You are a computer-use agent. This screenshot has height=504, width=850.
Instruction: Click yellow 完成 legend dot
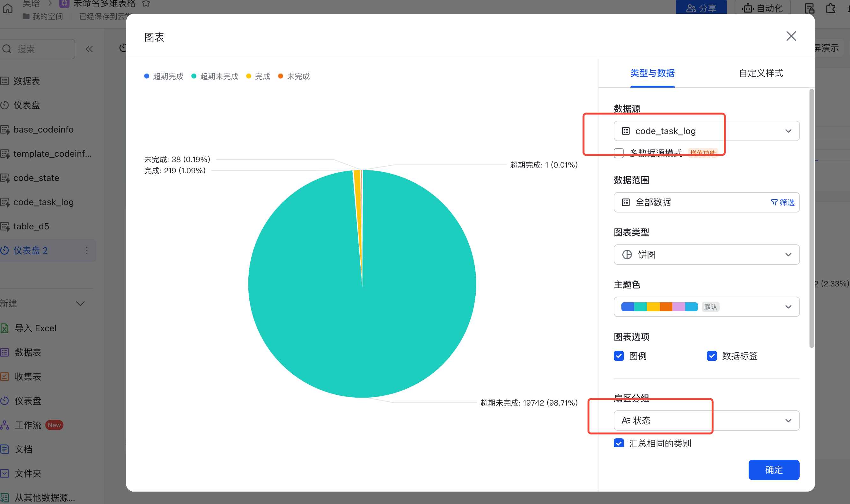(248, 76)
